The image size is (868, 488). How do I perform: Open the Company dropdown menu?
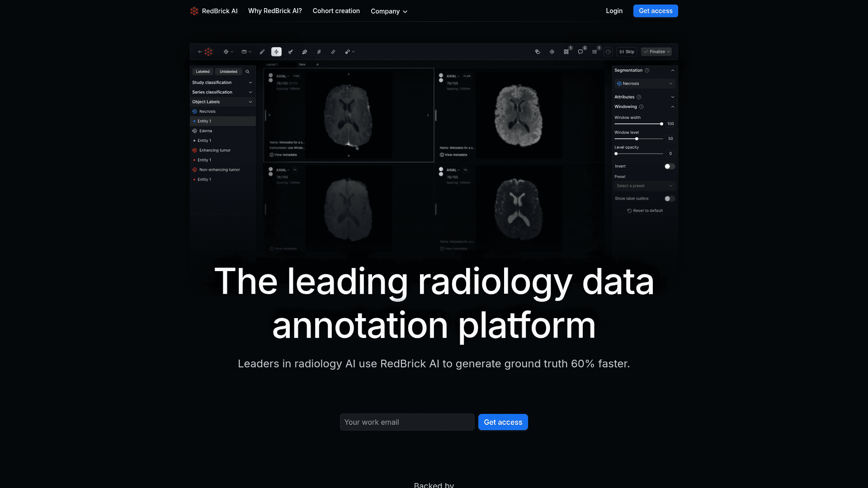tap(389, 11)
